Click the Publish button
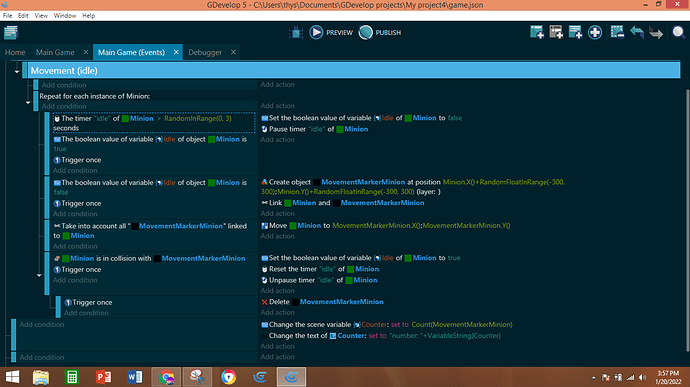Viewport: 690px width, 387px height. (380, 33)
